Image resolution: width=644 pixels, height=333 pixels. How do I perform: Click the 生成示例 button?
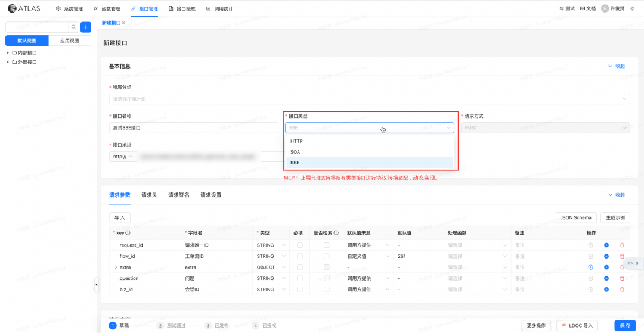click(615, 217)
